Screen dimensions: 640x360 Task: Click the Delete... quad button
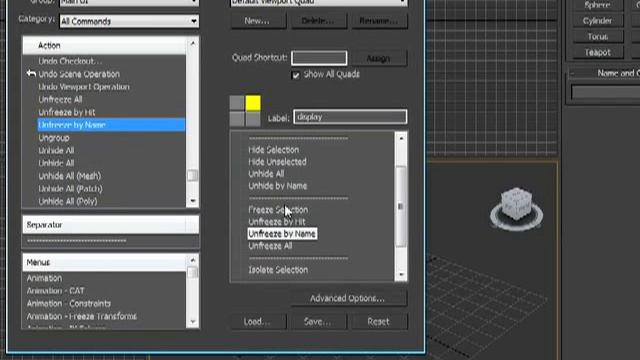[319, 20]
